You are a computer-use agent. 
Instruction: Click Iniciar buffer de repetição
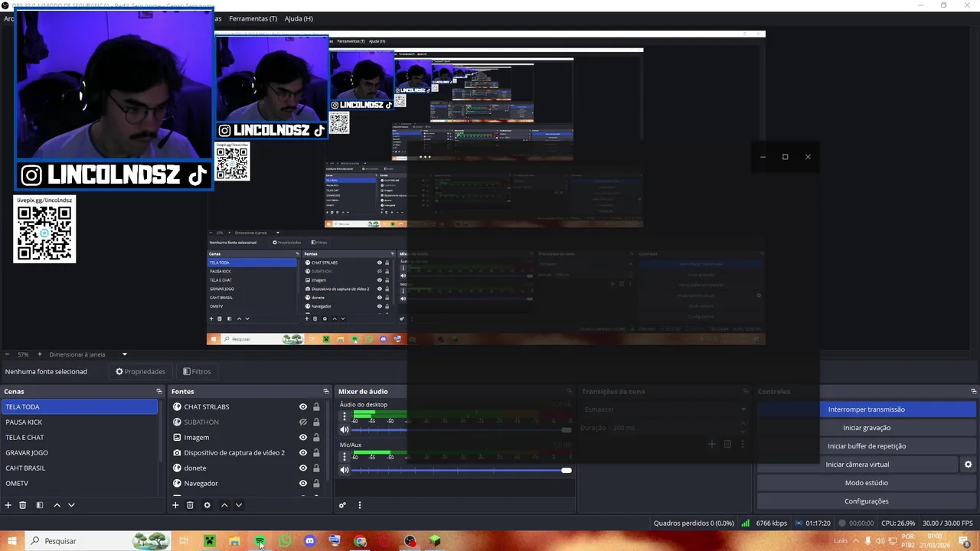pyautogui.click(x=867, y=446)
